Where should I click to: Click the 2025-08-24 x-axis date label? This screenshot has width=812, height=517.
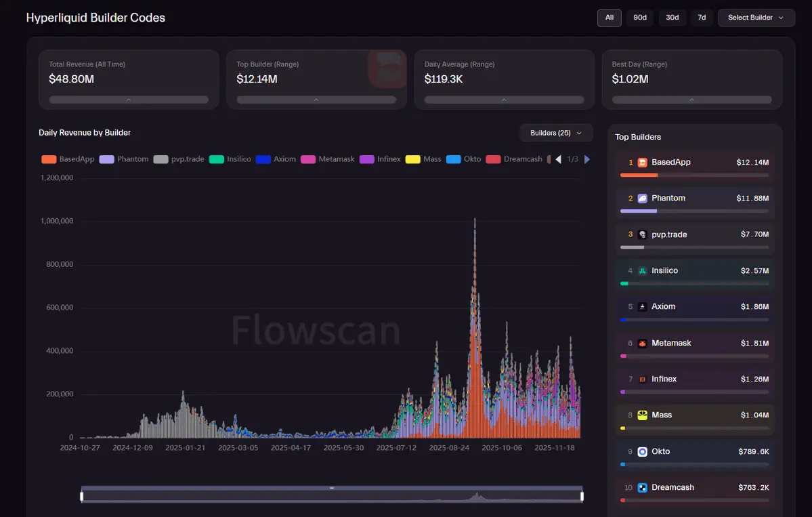point(449,448)
